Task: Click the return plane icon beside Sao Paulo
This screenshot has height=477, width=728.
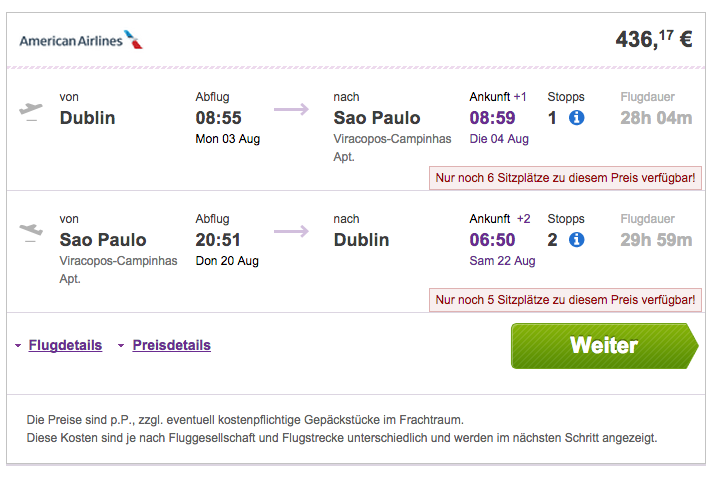Action: [x=31, y=233]
